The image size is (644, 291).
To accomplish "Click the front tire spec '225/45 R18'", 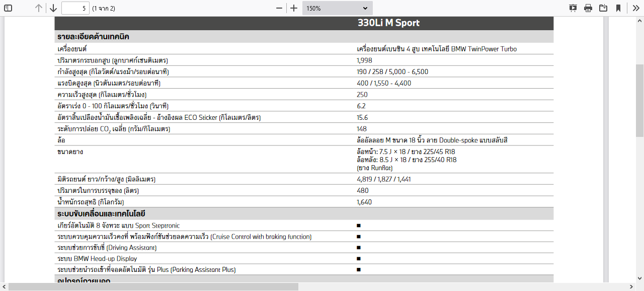I will 439,152.
